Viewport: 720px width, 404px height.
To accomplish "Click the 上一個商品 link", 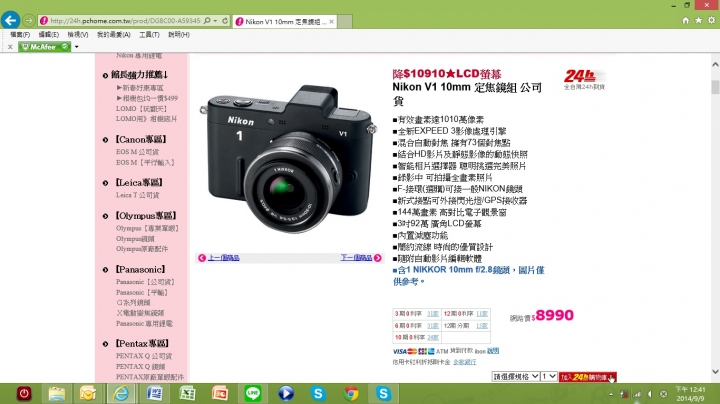I will click(x=223, y=258).
